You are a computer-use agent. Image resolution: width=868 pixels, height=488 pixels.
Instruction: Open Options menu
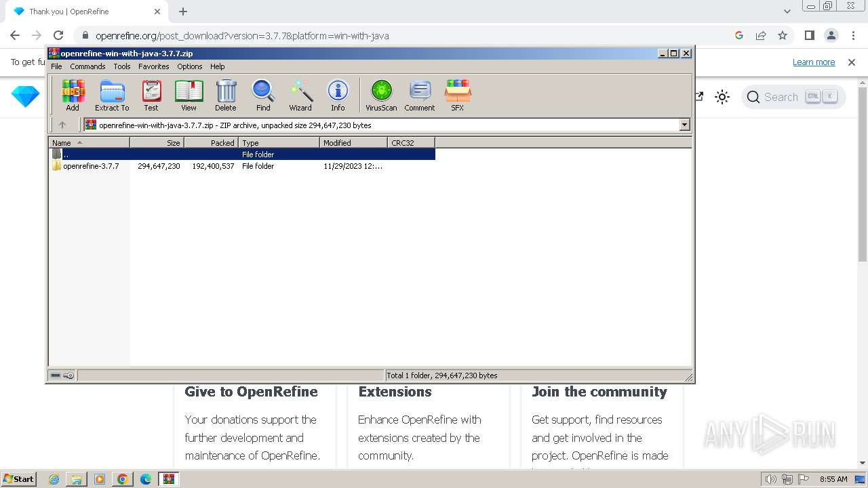190,66
